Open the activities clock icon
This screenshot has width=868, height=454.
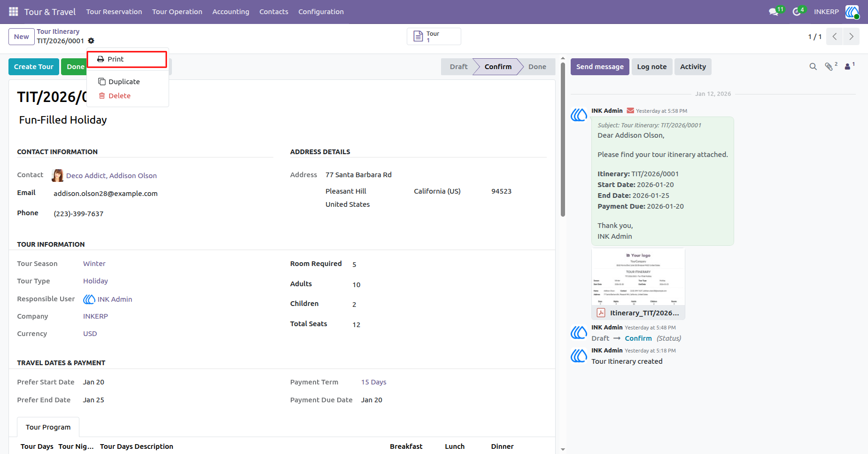tap(797, 12)
